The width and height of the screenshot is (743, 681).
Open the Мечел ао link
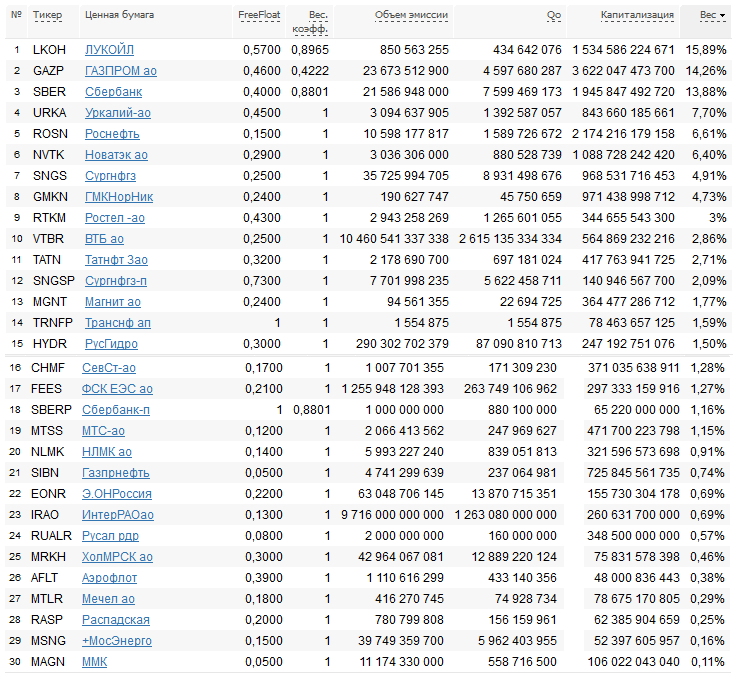(x=108, y=599)
